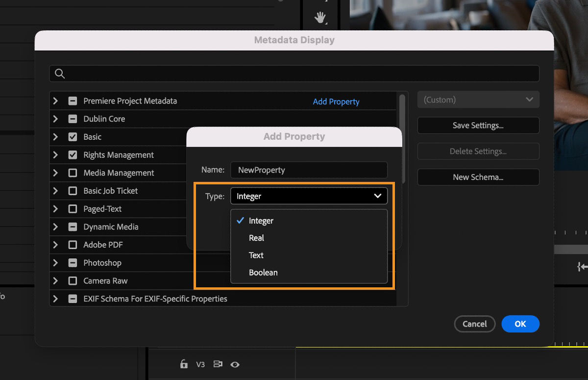Expand the Premiere Project Metadata schema
This screenshot has height=380, width=588.
(55, 101)
